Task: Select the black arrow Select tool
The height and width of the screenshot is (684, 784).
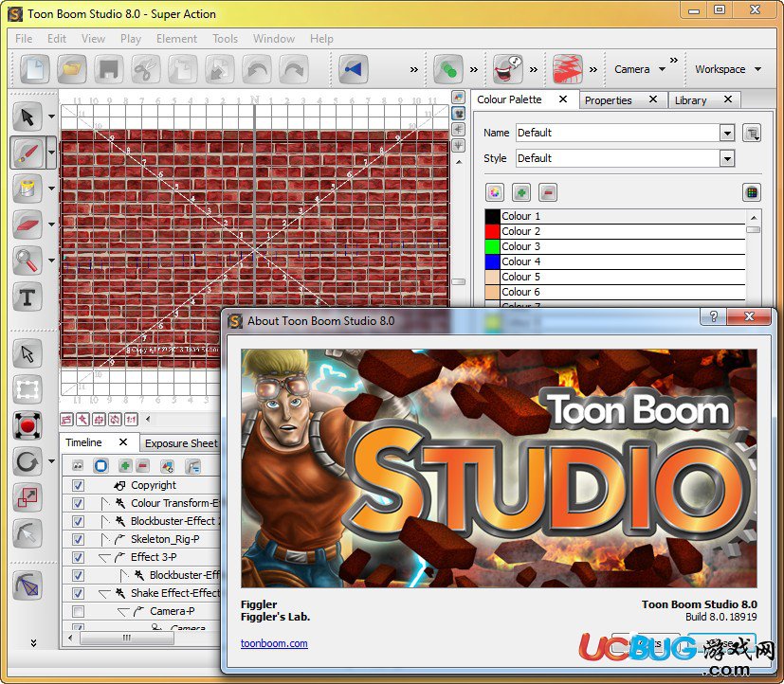Action: coord(27,117)
